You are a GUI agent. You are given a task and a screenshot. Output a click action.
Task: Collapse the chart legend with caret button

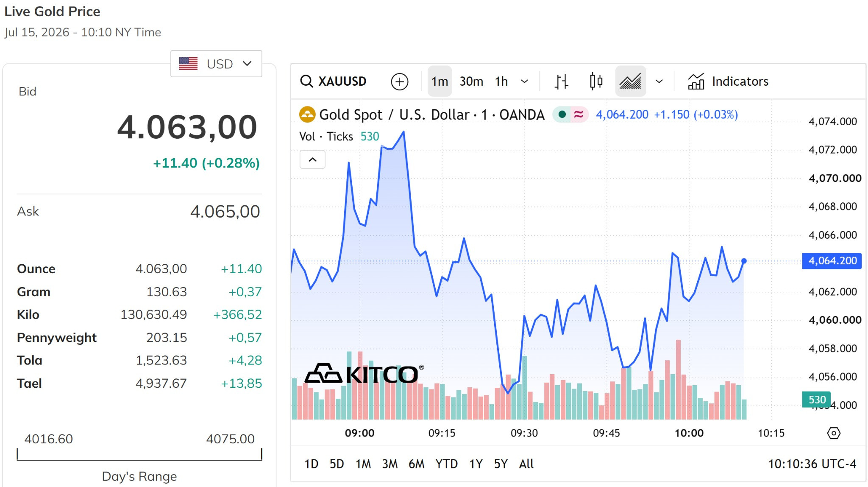(312, 160)
